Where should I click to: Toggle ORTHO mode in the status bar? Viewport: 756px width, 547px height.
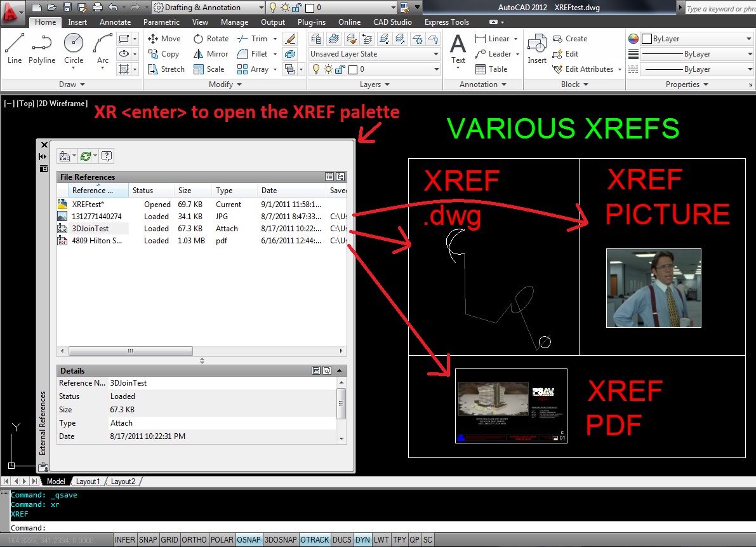[194, 539]
